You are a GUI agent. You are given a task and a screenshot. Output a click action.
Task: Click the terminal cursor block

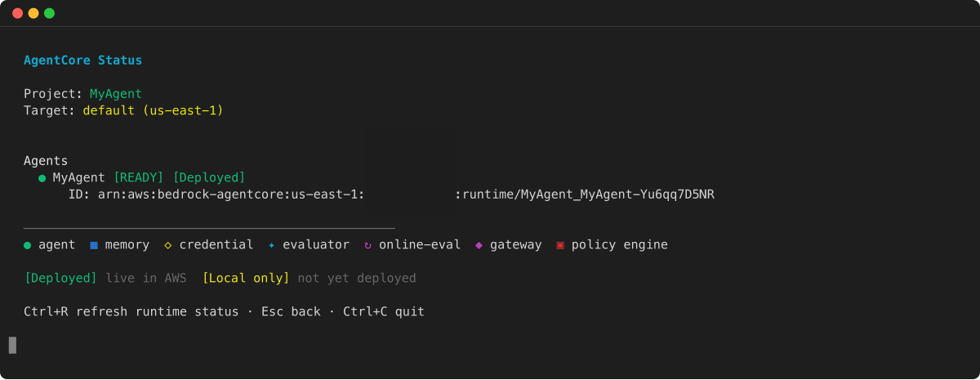click(12, 345)
